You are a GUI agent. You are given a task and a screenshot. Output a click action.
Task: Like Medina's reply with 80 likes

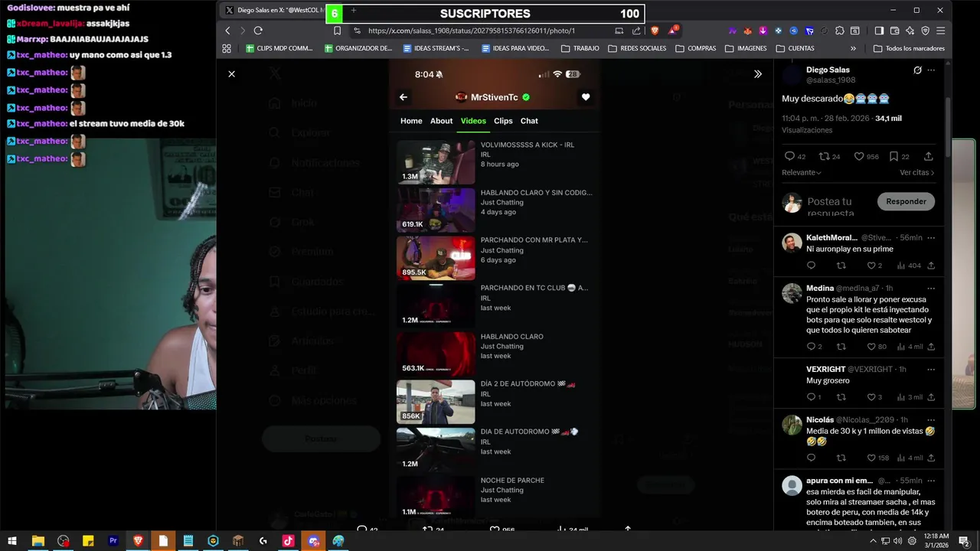point(871,347)
